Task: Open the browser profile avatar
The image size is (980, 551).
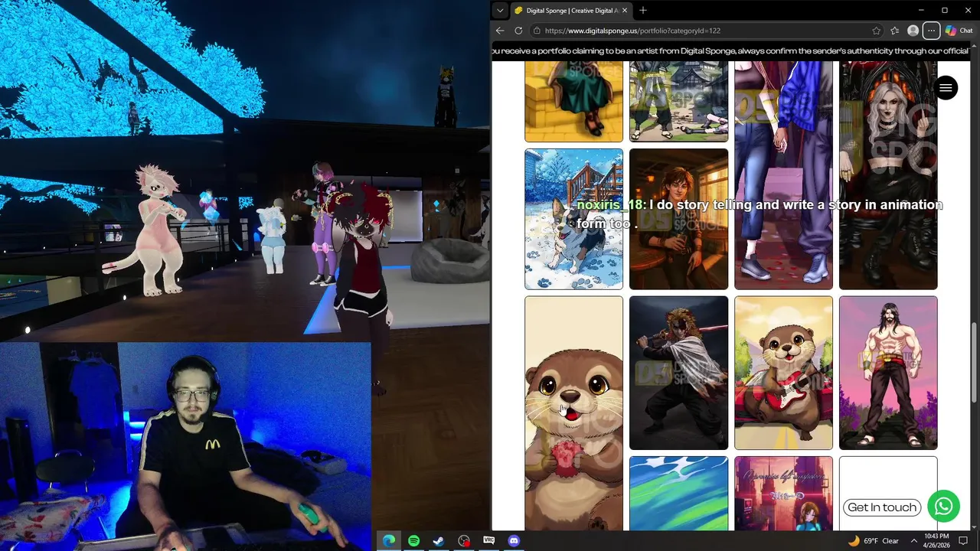Action: point(913,31)
